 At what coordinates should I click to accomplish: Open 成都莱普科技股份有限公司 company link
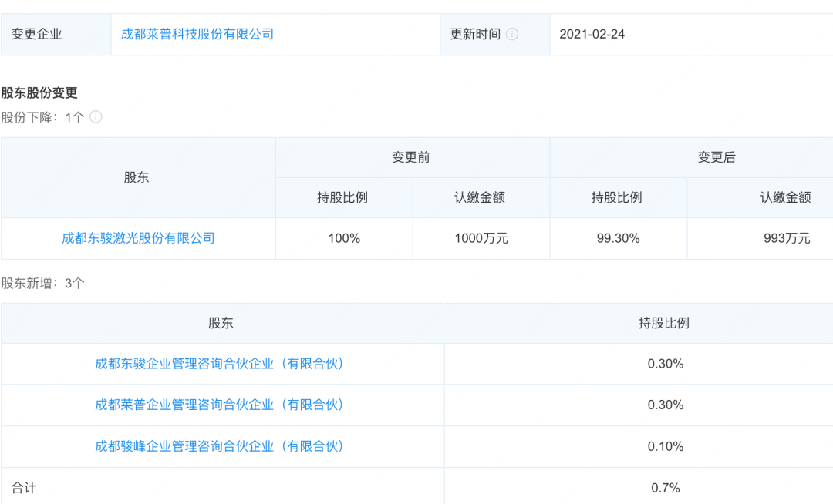197,35
